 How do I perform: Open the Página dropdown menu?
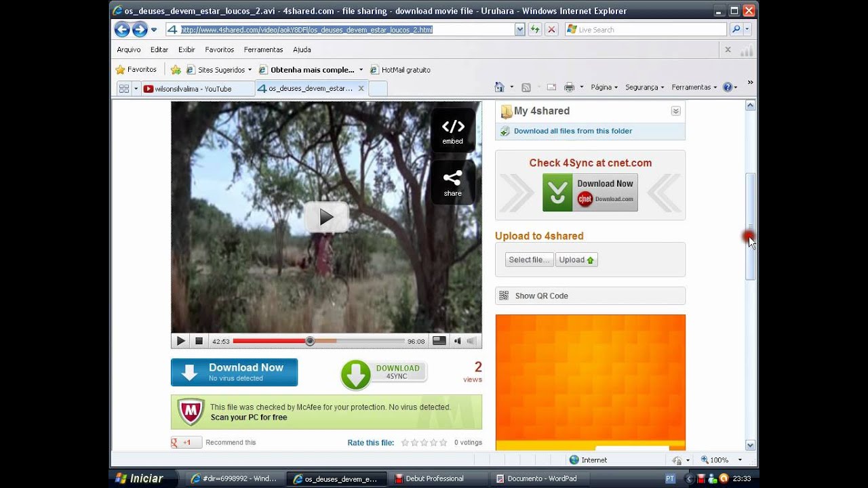pyautogui.click(x=604, y=87)
